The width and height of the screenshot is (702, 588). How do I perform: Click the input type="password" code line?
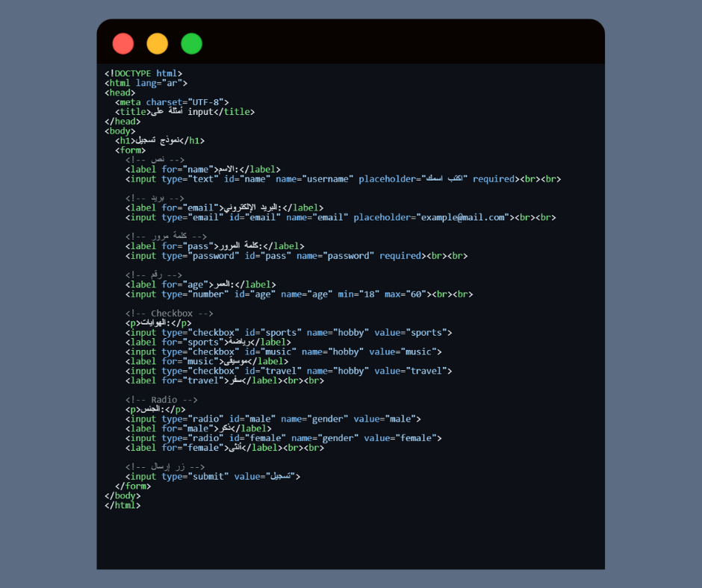click(x=296, y=256)
